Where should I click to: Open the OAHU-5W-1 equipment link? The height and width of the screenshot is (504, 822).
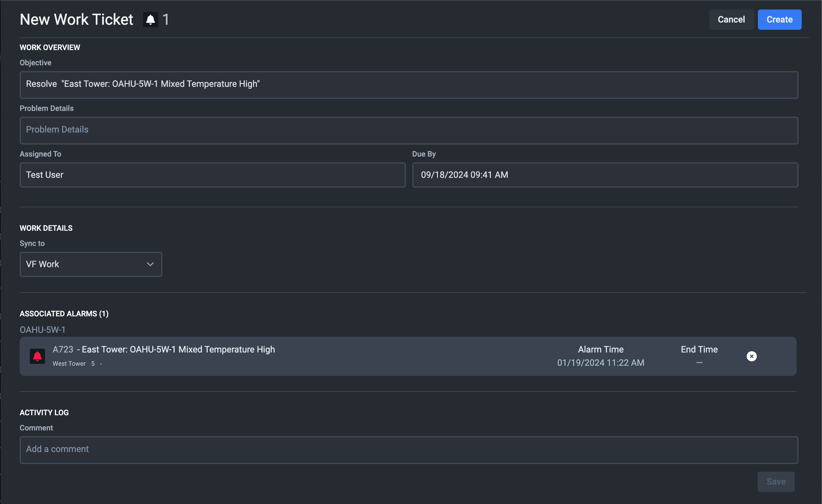[x=42, y=330]
